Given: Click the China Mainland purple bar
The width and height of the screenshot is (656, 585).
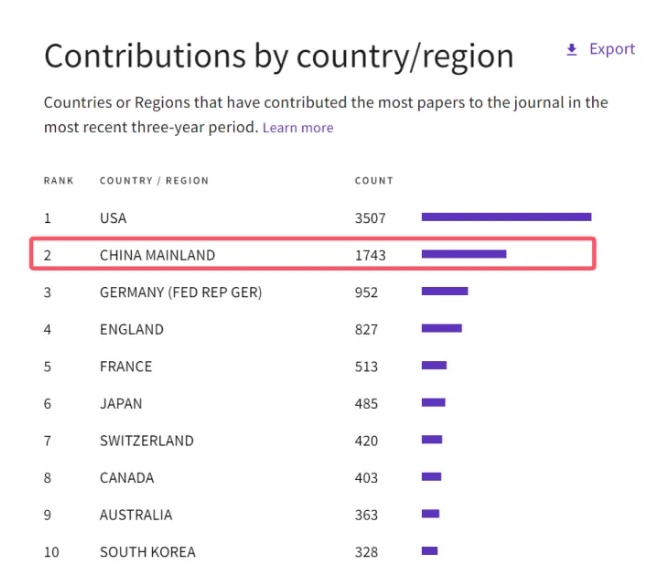Looking at the screenshot, I should click(x=464, y=254).
